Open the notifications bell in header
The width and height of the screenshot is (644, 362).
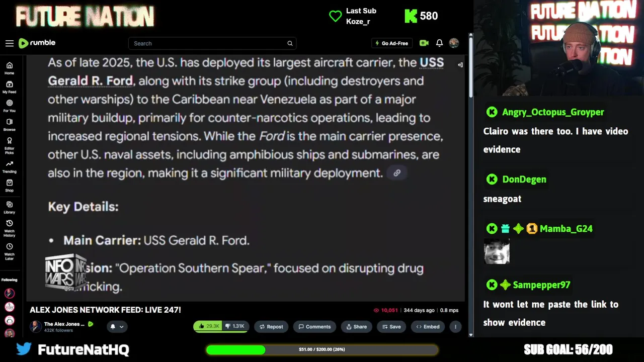tap(439, 43)
